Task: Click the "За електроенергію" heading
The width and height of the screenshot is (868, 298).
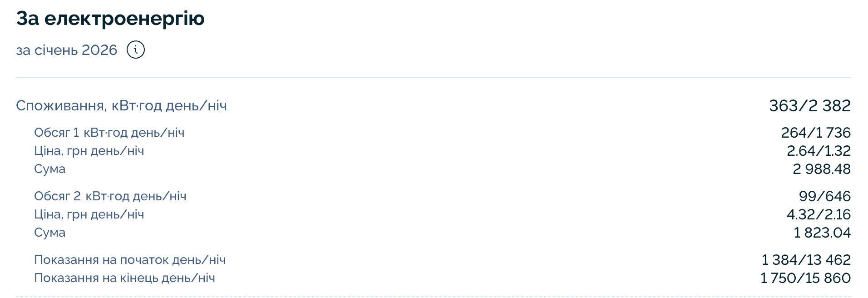Action: [x=110, y=19]
